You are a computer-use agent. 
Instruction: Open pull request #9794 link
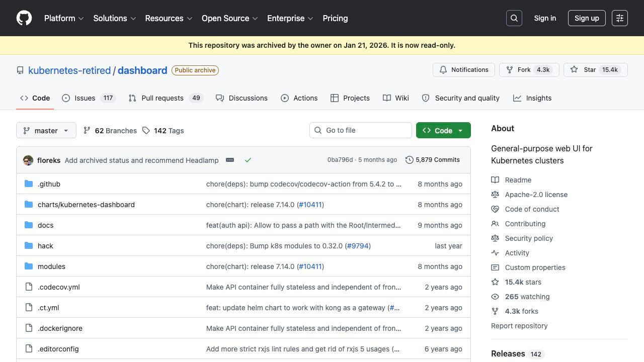[x=358, y=246]
